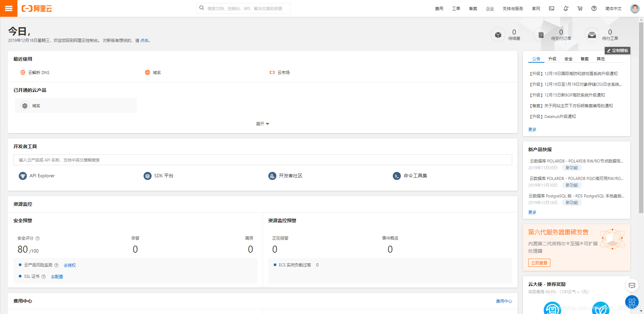Click the pending renewal cube icon

point(498,35)
